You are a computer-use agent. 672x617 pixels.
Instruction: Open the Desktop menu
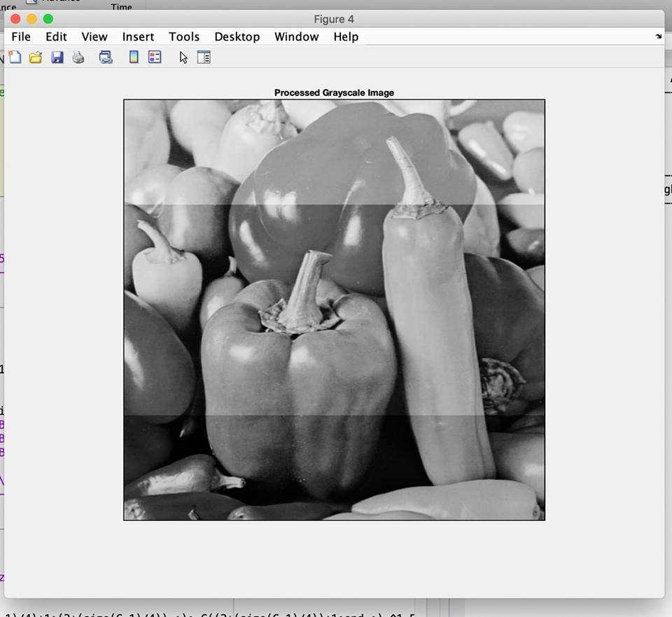click(237, 36)
